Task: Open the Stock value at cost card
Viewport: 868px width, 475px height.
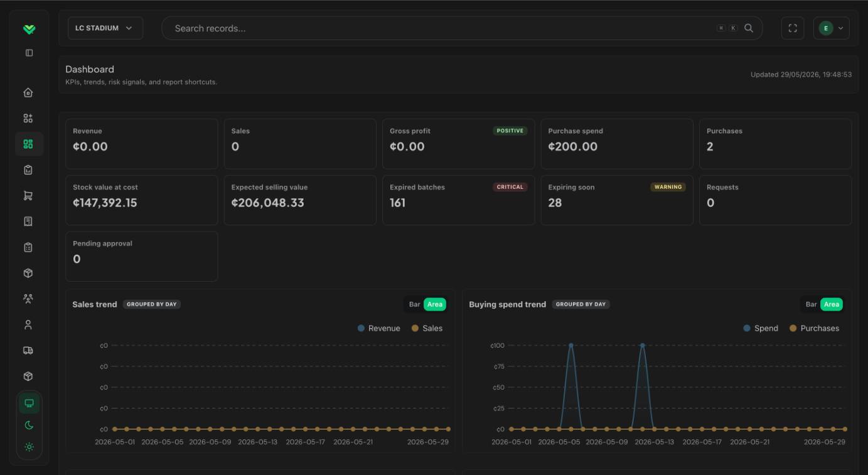Action: pos(142,200)
